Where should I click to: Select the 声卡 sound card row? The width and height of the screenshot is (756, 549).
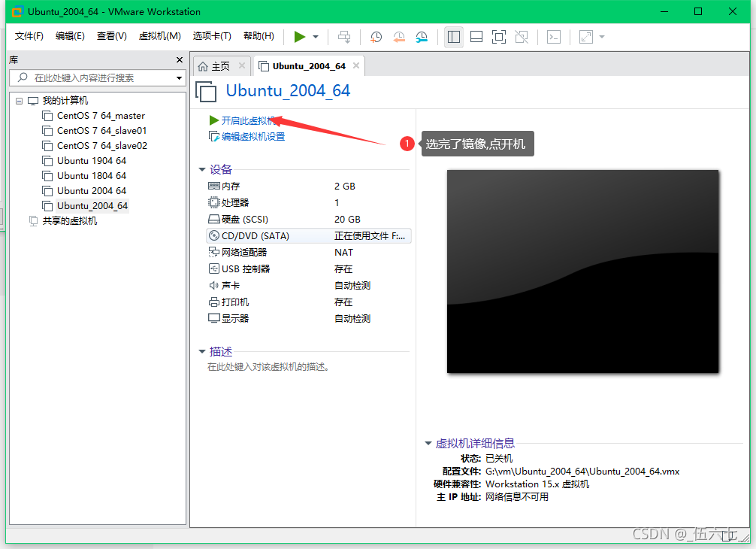[x=309, y=286]
